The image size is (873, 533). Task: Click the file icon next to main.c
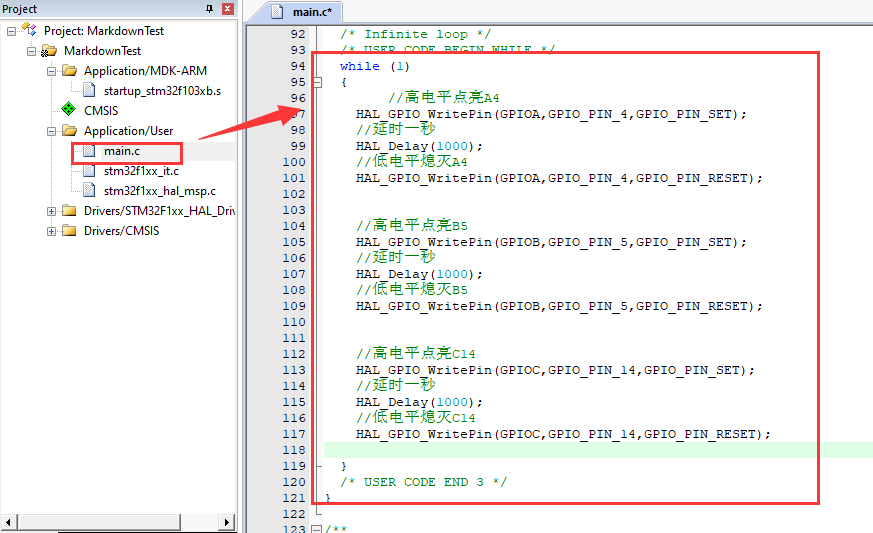[x=89, y=151]
